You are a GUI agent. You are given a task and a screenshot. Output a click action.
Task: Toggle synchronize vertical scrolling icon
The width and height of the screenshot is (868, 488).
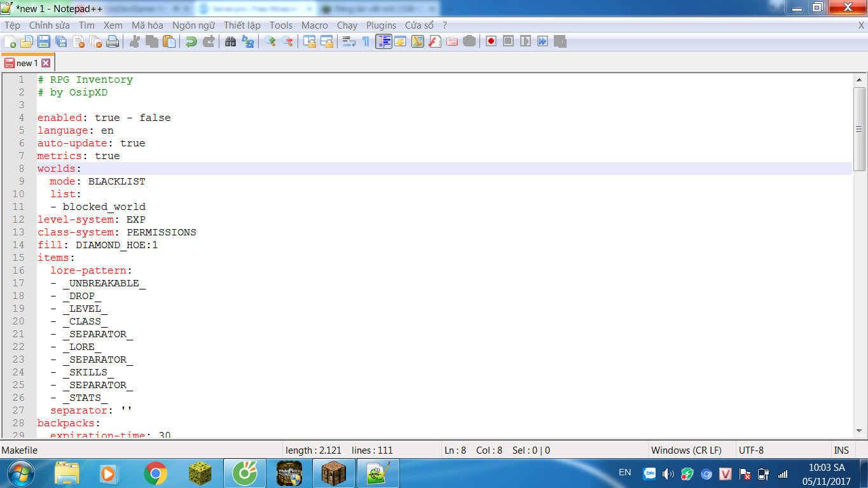(x=310, y=41)
